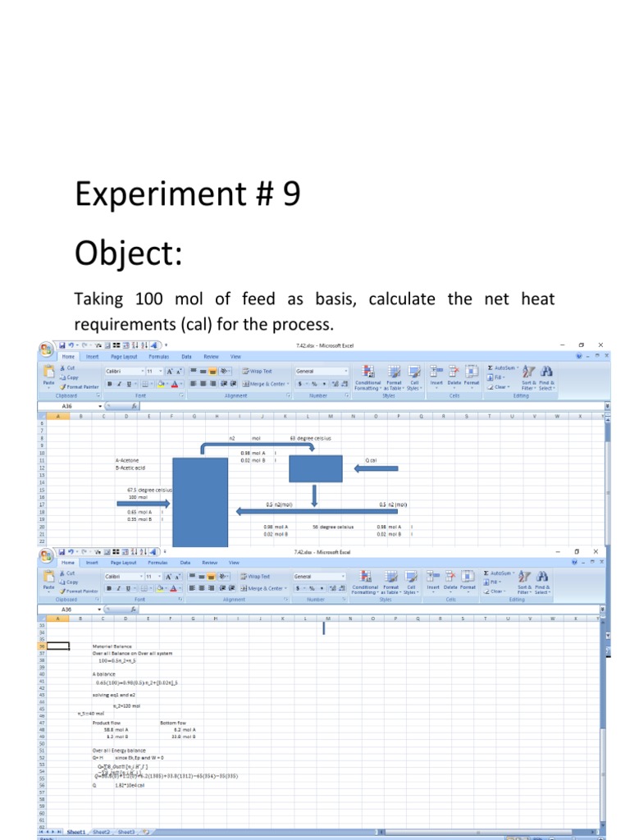Click Cut in the lower Excel window
This screenshot has width=630, height=840.
pyautogui.click(x=67, y=573)
